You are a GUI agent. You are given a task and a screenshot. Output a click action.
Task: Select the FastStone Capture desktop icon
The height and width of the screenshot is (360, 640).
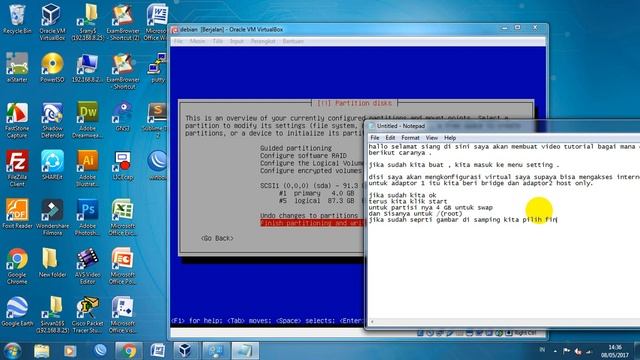pos(17,120)
